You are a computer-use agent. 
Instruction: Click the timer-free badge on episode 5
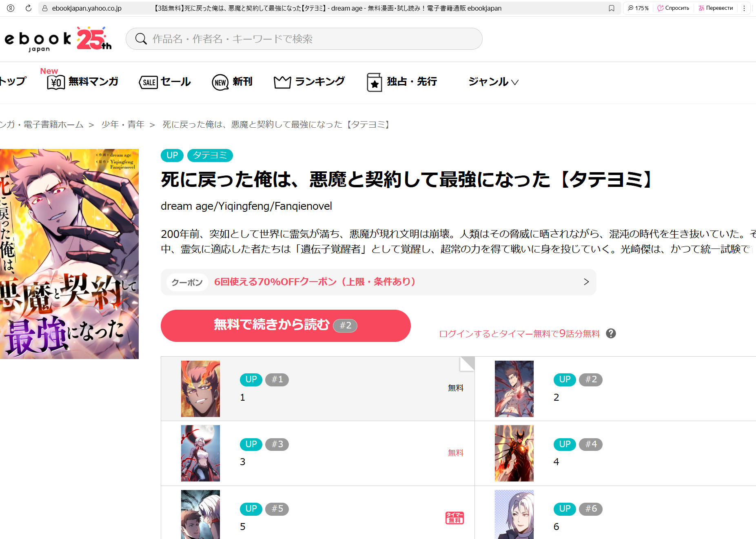click(454, 518)
